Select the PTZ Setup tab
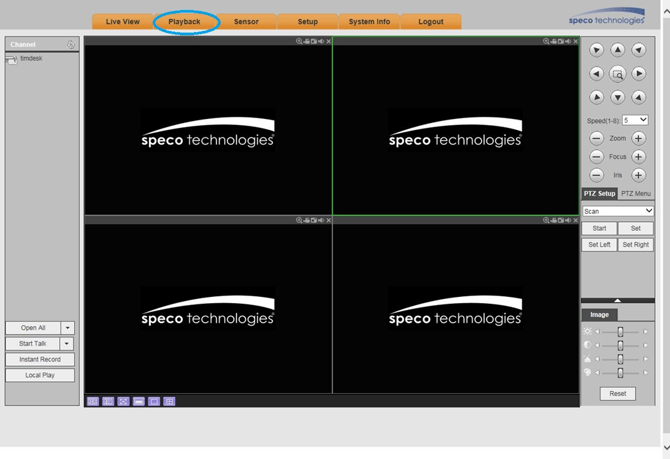This screenshot has width=670, height=459. (x=599, y=194)
